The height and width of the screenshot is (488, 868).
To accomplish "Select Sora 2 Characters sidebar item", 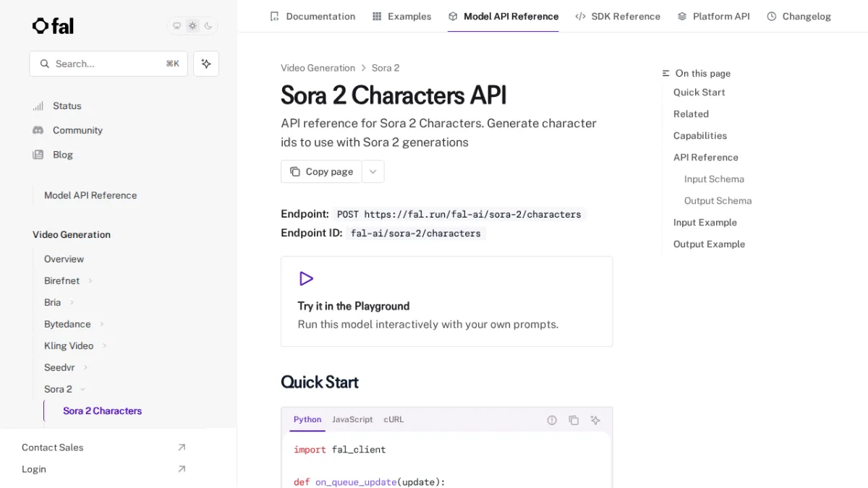I will click(102, 411).
